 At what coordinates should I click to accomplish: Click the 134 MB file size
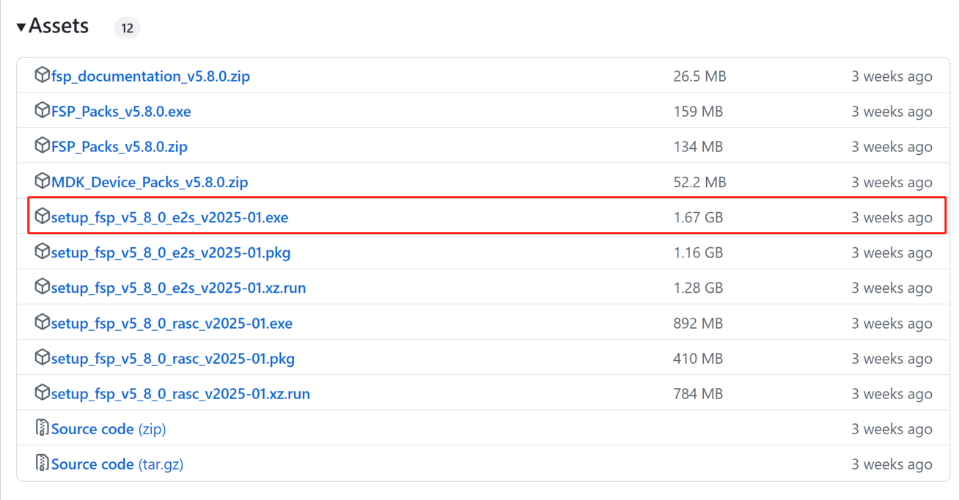coord(698,147)
